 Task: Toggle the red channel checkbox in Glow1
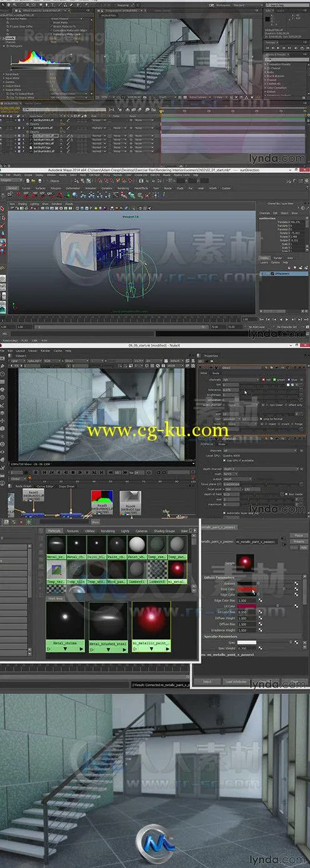tap(265, 379)
